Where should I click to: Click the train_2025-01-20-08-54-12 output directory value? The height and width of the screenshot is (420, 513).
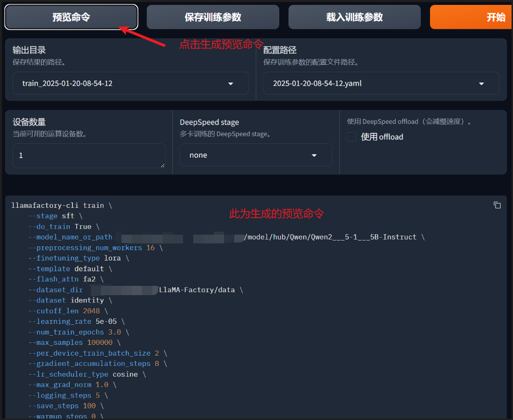[x=67, y=83]
